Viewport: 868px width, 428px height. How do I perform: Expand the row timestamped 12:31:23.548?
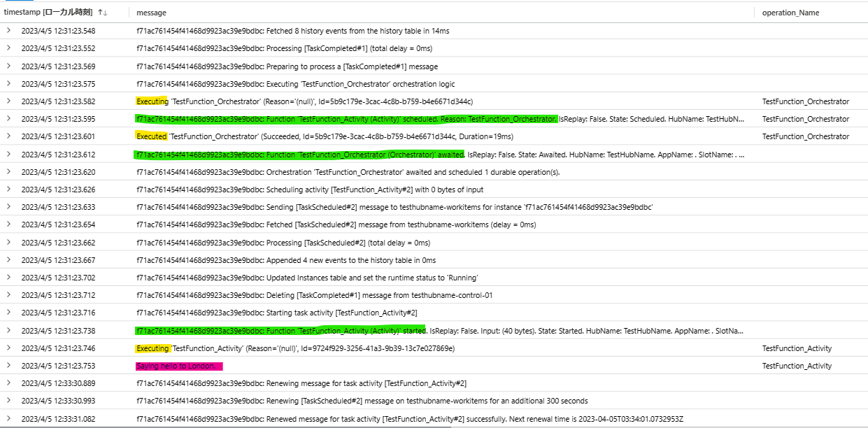pos(8,31)
